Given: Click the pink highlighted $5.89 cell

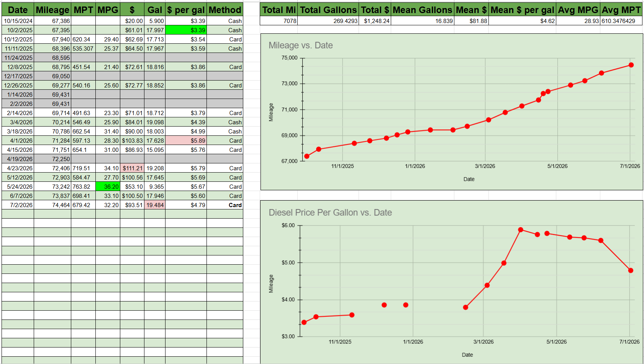Looking at the screenshot, I should tap(186, 140).
